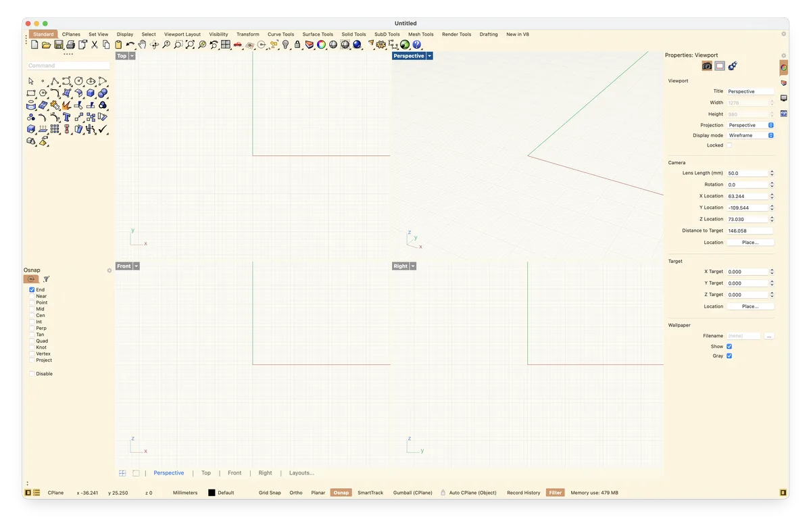Cut selection with the scissors icon

(95, 45)
